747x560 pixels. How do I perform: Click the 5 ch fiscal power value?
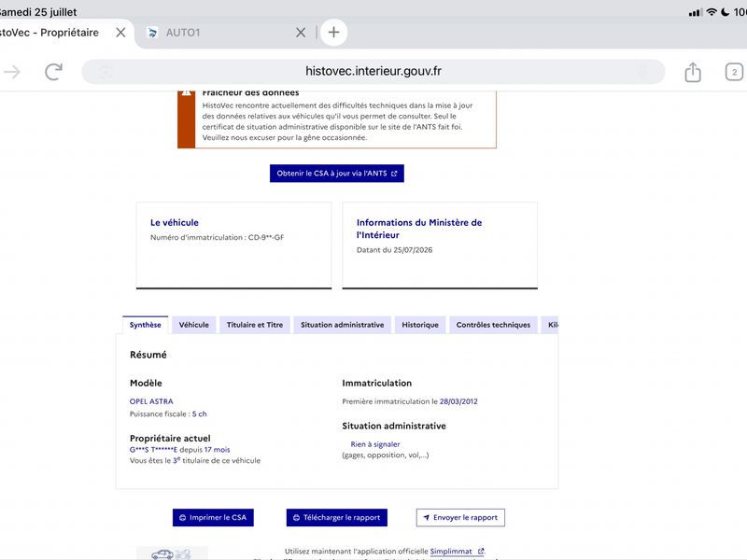pos(200,413)
